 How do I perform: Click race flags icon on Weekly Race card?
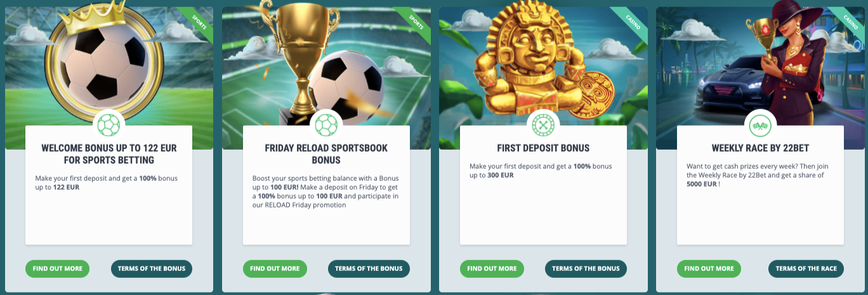(760, 125)
